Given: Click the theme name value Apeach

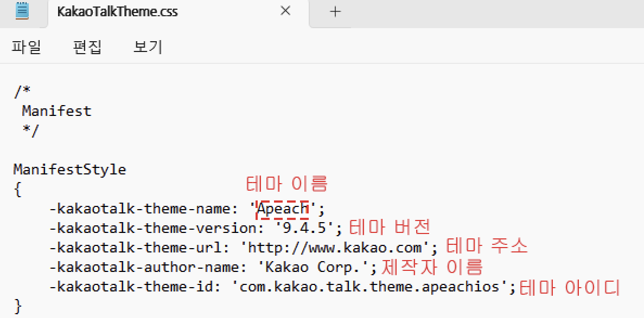Looking at the screenshot, I should click(283, 209).
